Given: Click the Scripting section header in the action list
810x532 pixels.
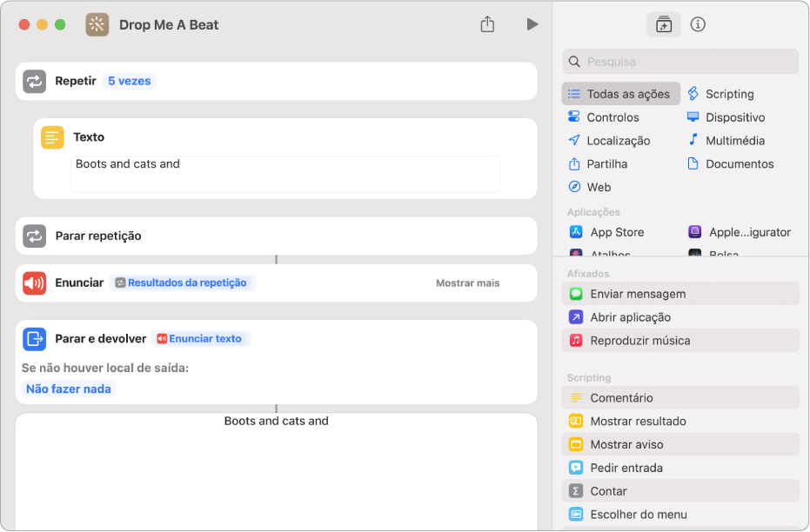Looking at the screenshot, I should click(589, 378).
